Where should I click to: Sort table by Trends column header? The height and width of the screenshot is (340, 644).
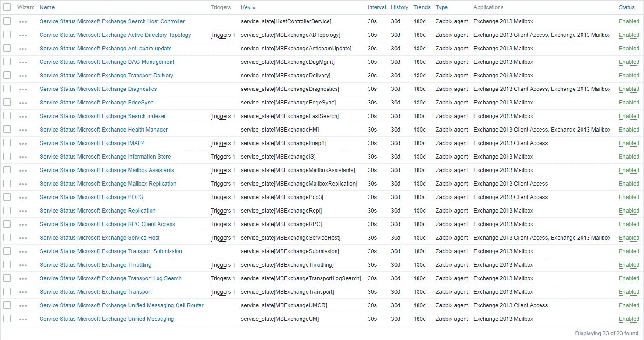coord(422,7)
